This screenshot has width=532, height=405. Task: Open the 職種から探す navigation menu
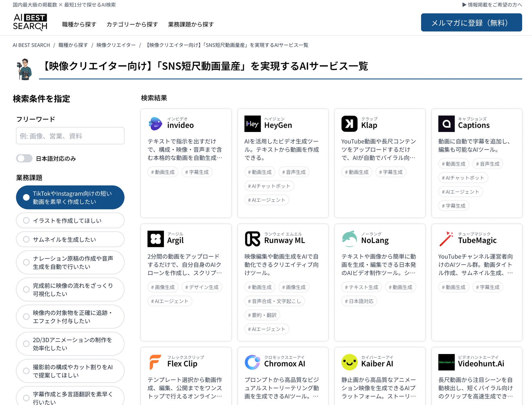pyautogui.click(x=79, y=24)
